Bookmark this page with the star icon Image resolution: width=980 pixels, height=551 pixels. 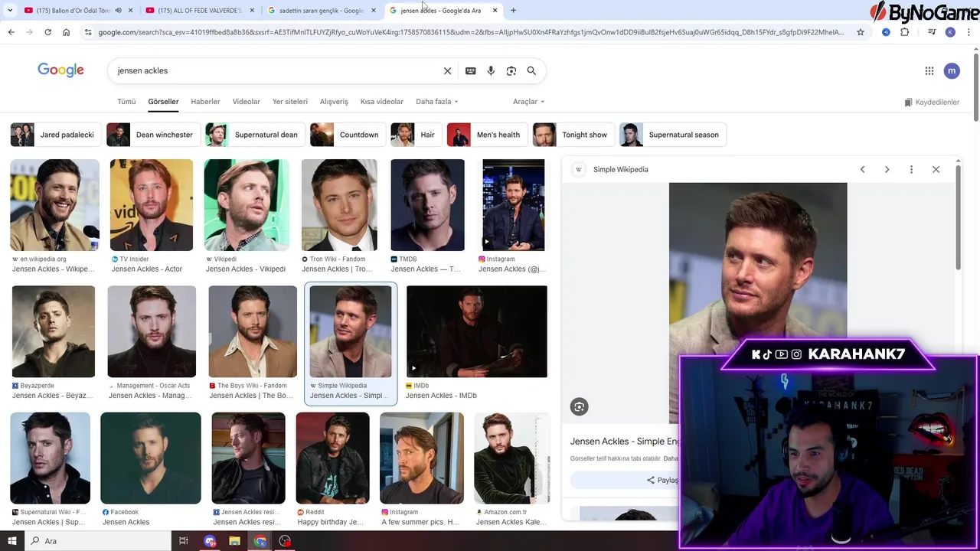[861, 32]
